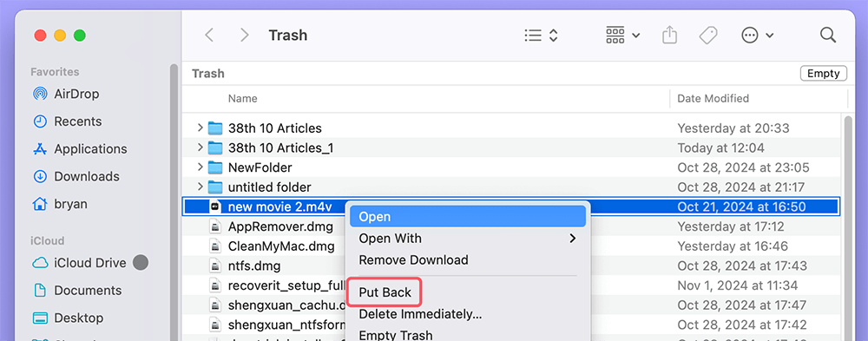Click the Tags toolbar icon

pos(708,36)
